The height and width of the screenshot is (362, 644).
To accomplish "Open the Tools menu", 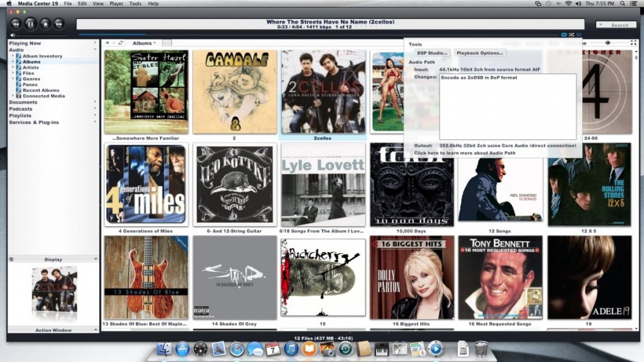I will pyautogui.click(x=135, y=4).
